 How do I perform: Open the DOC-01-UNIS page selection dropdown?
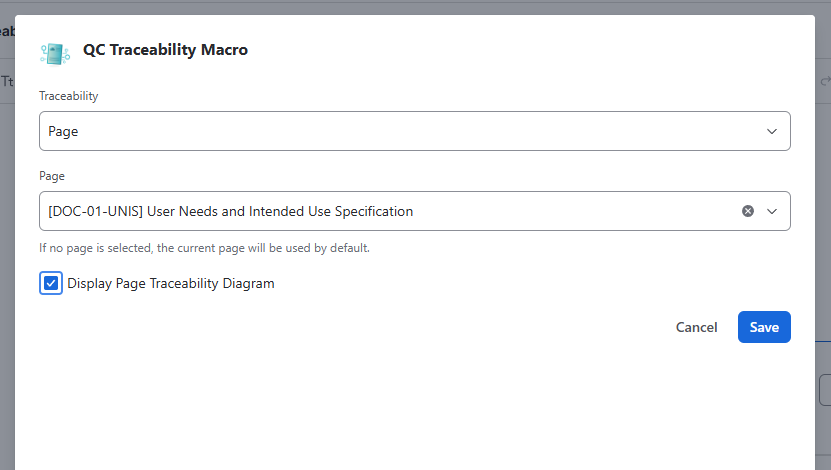414,211
